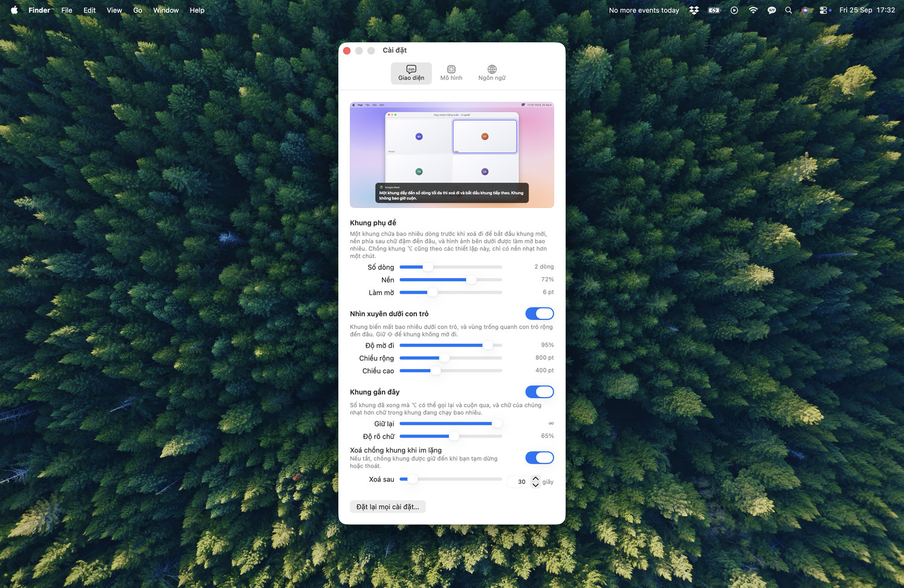This screenshot has height=588, width=904.
Task: Open the Control Center icon
Action: (824, 10)
